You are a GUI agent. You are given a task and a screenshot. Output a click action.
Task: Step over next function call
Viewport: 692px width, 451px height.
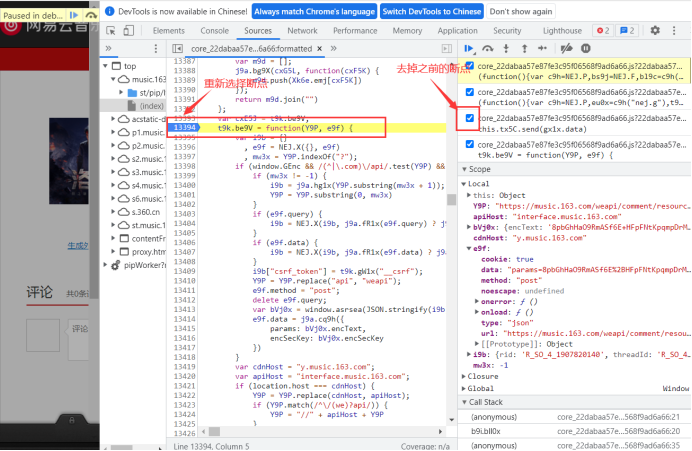[488, 49]
